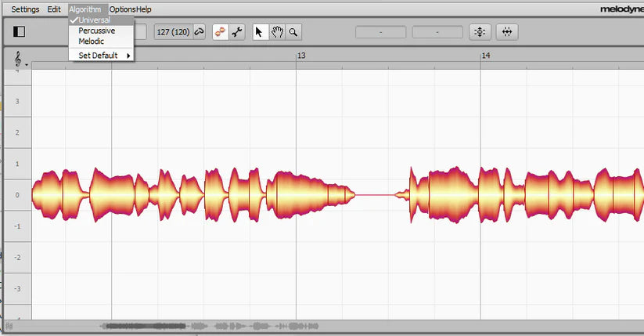Select the Melodic algorithm option

[91, 41]
